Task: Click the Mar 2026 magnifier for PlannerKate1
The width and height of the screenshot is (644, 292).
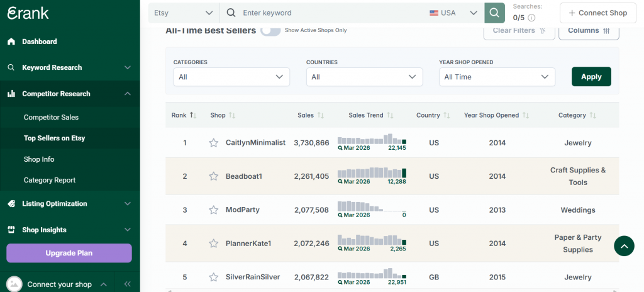Action: click(x=340, y=249)
